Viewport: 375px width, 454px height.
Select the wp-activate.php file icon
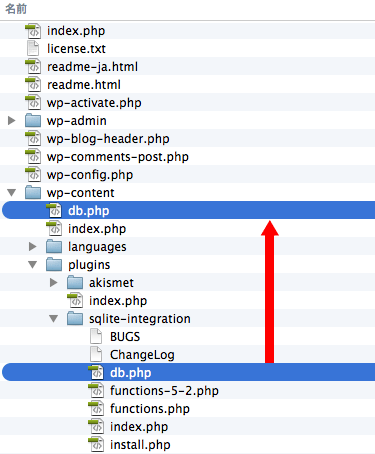pos(33,103)
